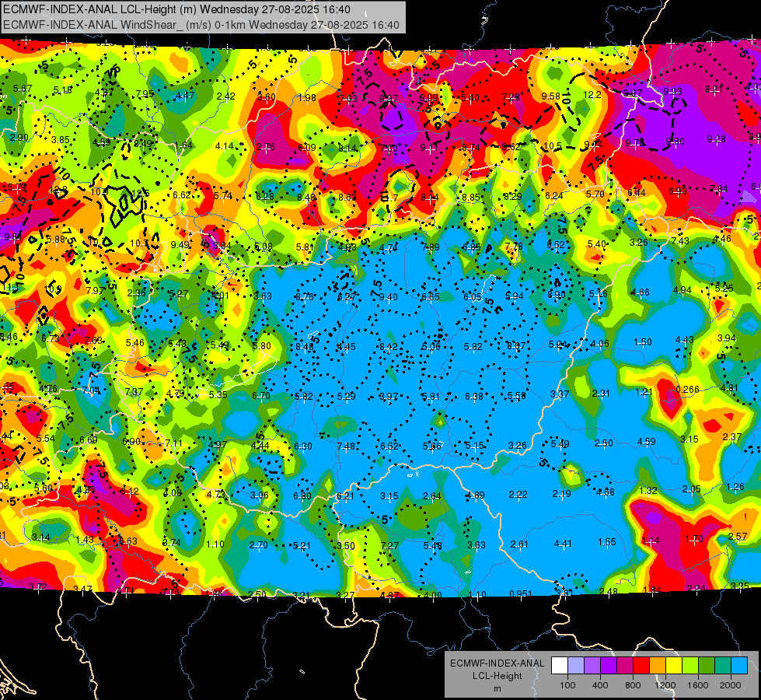Click the grid value 2.61

tap(519, 544)
